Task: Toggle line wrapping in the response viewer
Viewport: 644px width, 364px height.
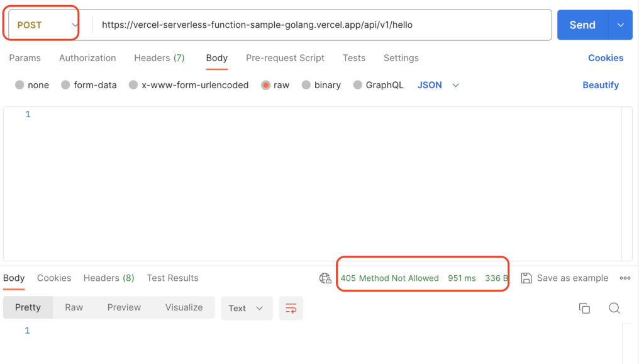Action: (291, 308)
